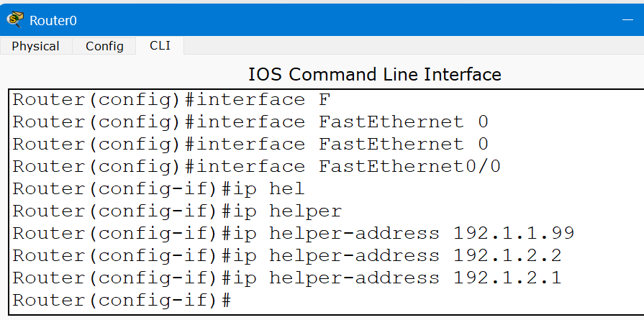Click the 'interface F' command line

[x=171, y=100]
